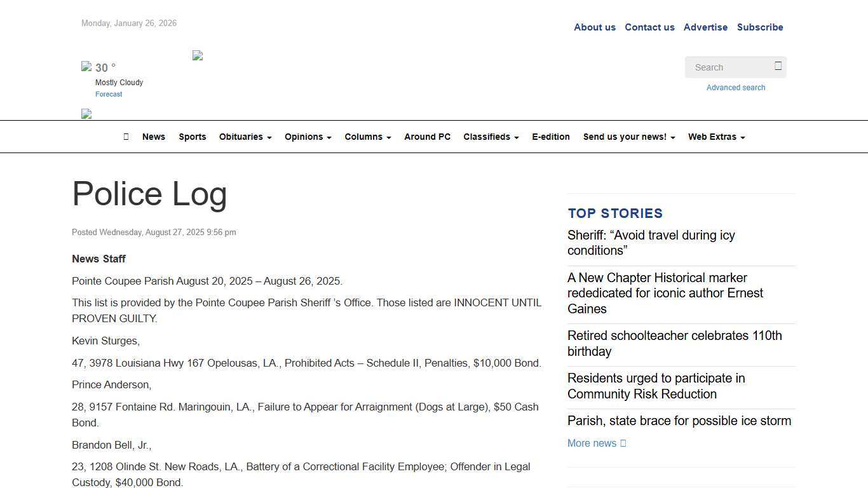
Task: Read the Retired schoolteacher 110th birthday story
Action: tap(674, 343)
